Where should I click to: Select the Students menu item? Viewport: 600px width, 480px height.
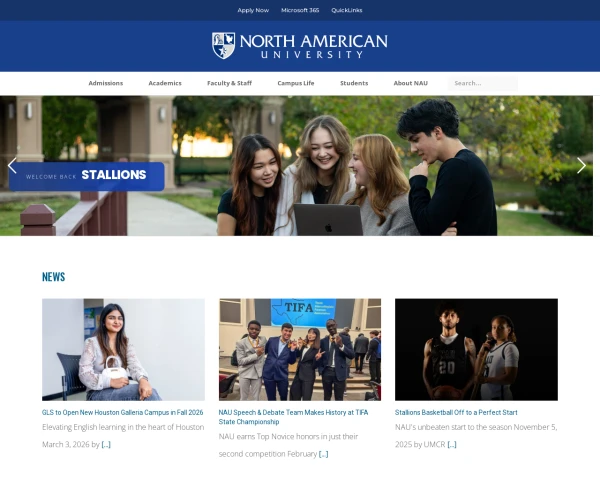coord(354,83)
